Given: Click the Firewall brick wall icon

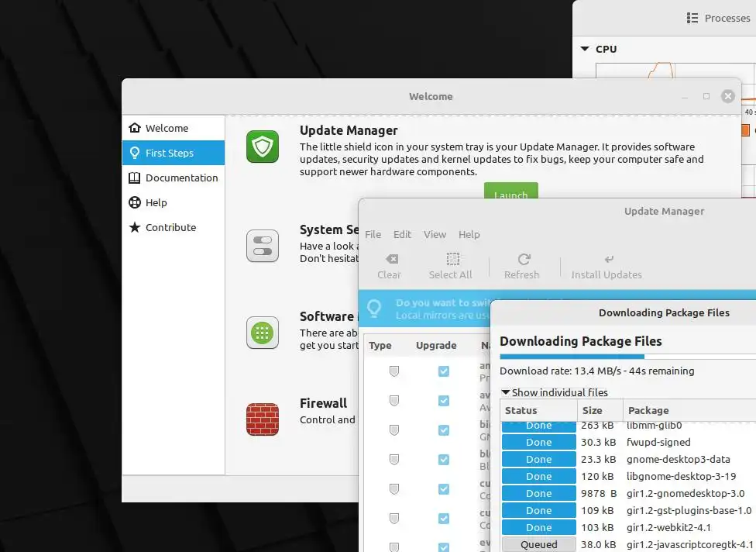Looking at the screenshot, I should click(x=263, y=419).
